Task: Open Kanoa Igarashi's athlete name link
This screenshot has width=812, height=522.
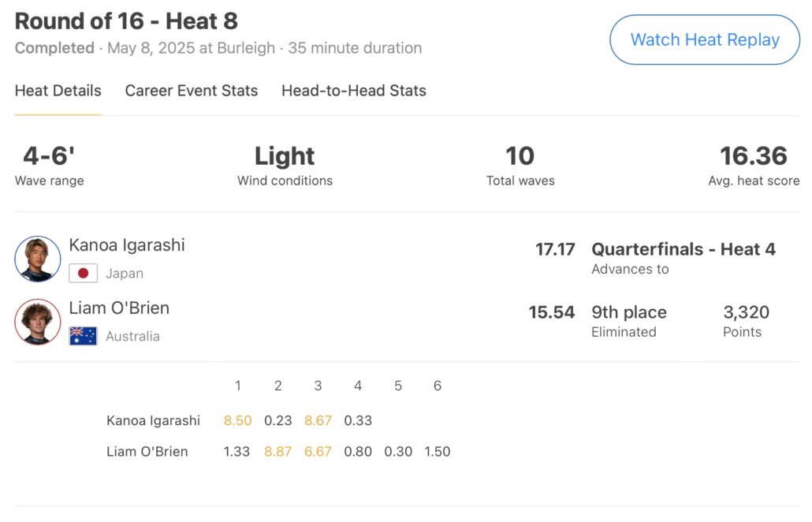Action: 127,245
